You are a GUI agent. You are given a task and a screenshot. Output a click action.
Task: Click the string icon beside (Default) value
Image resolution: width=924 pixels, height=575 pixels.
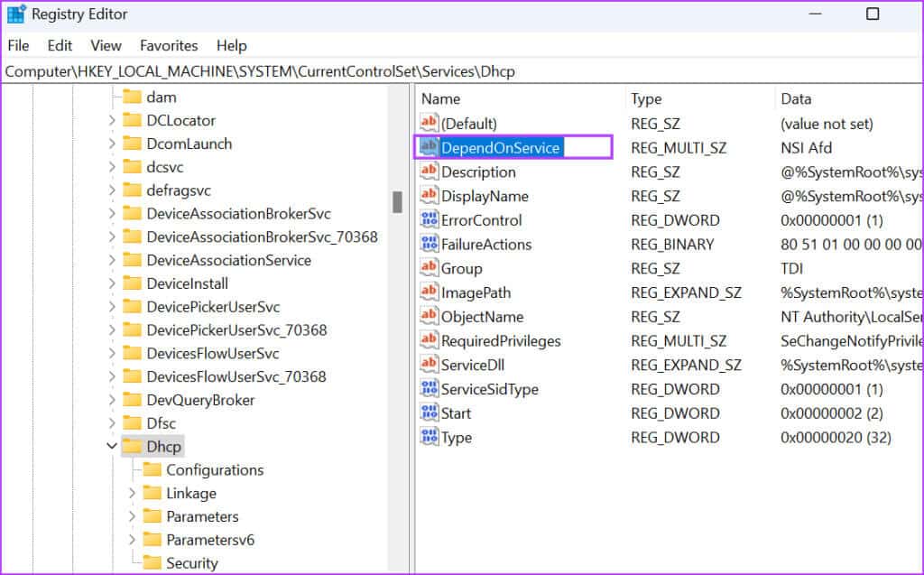coord(429,123)
